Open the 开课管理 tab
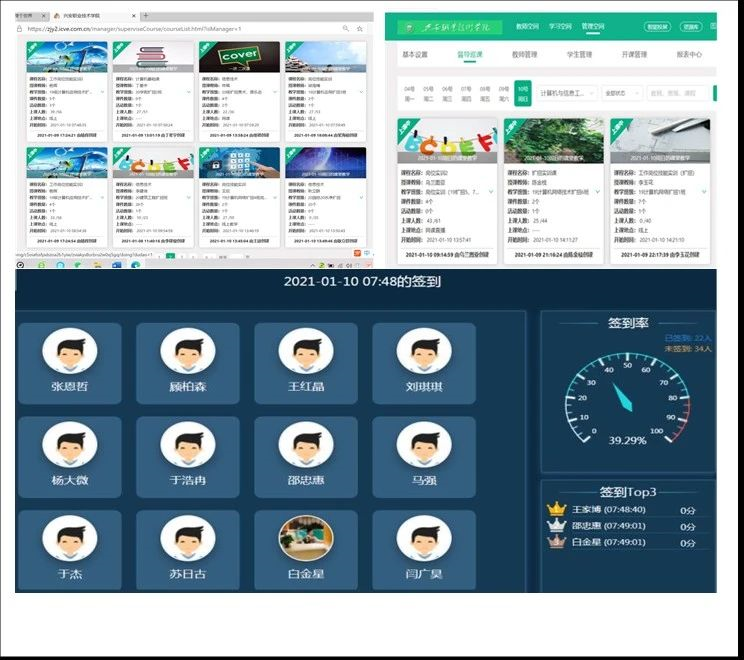This screenshot has width=744, height=660. click(634, 55)
